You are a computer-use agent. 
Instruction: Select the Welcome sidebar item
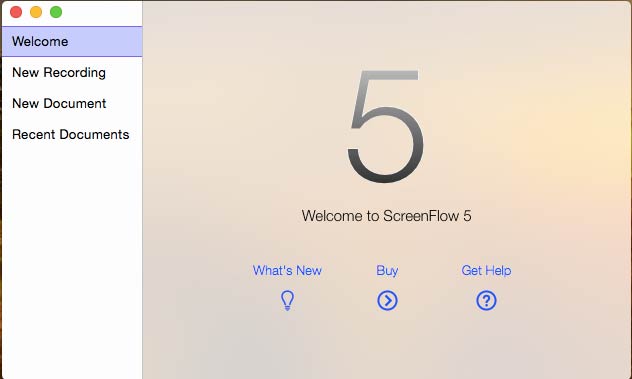pyautogui.click(x=72, y=42)
